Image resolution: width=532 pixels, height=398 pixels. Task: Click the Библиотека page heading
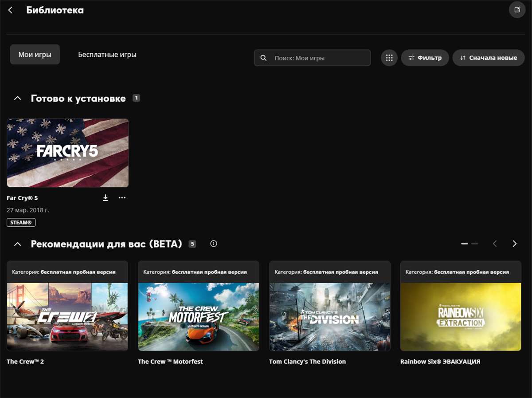click(x=55, y=10)
